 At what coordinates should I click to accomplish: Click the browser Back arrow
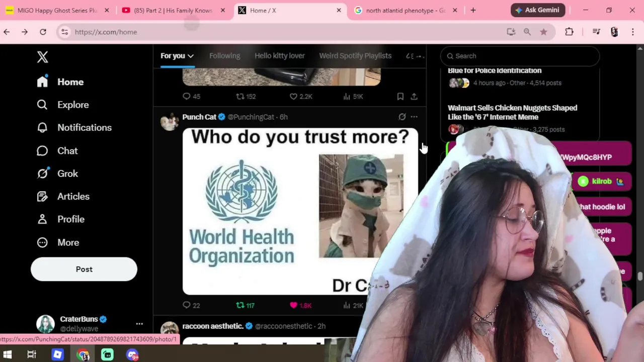point(7,32)
